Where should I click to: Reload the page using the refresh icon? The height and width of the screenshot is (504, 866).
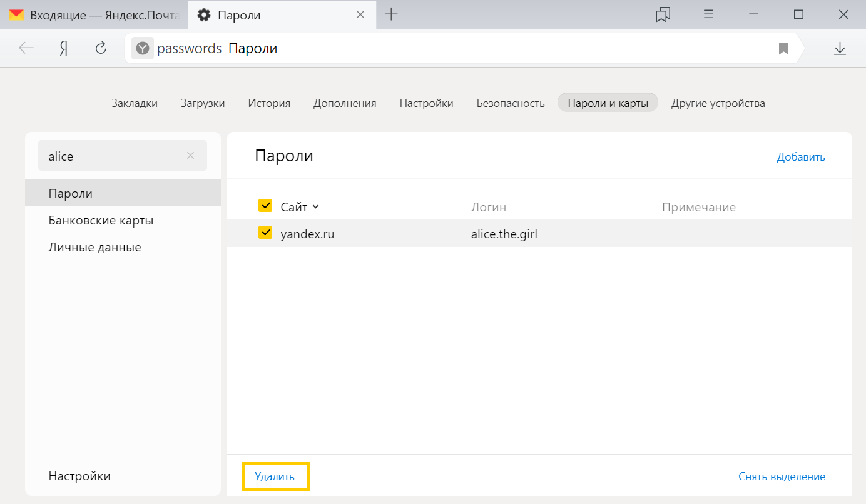101,48
